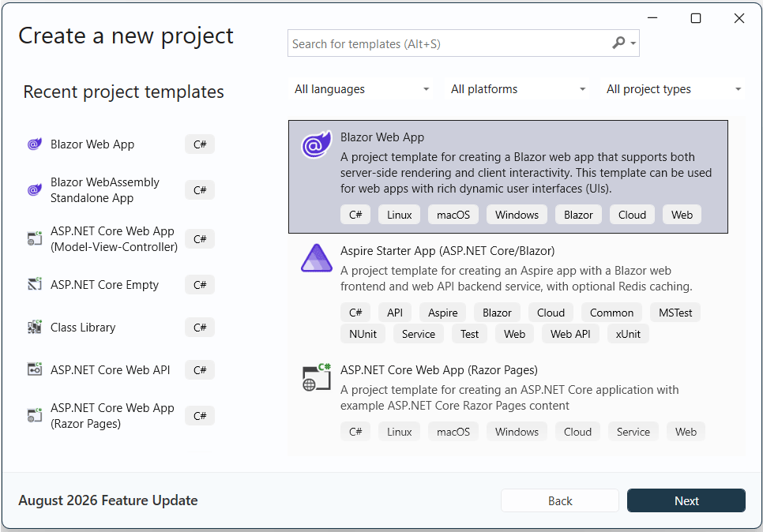The image size is (763, 532).
Task: Click the large Blazor icon in the selected template
Action: pyautogui.click(x=316, y=144)
